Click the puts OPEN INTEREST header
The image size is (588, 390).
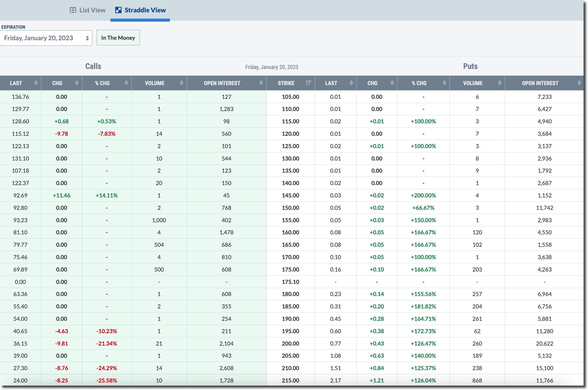[x=540, y=83]
